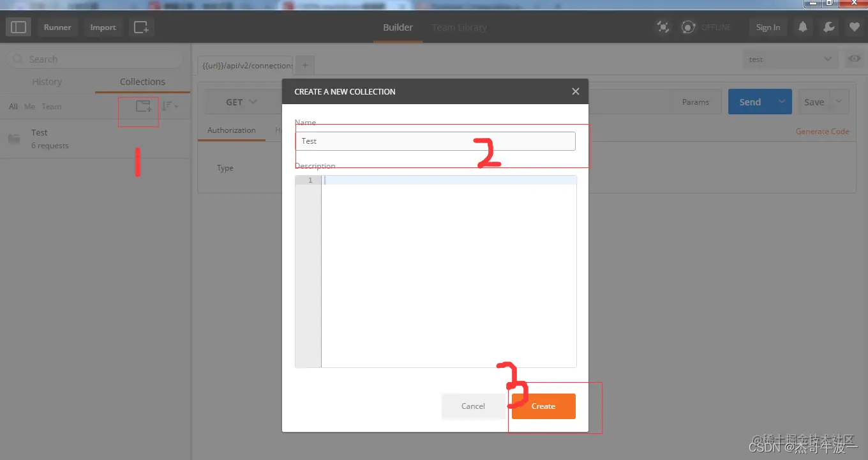This screenshot has height=460, width=868.
Task: Open the Test collection
Action: (x=95, y=139)
